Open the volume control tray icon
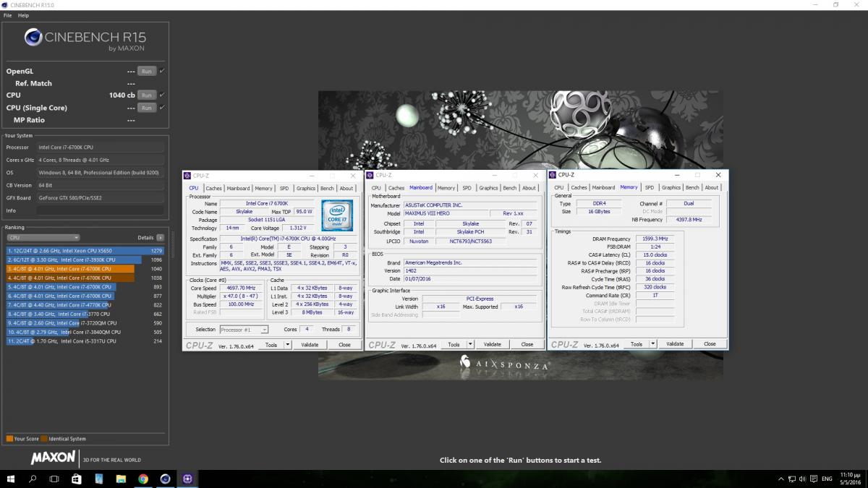This screenshot has width=868, height=488. [x=802, y=479]
